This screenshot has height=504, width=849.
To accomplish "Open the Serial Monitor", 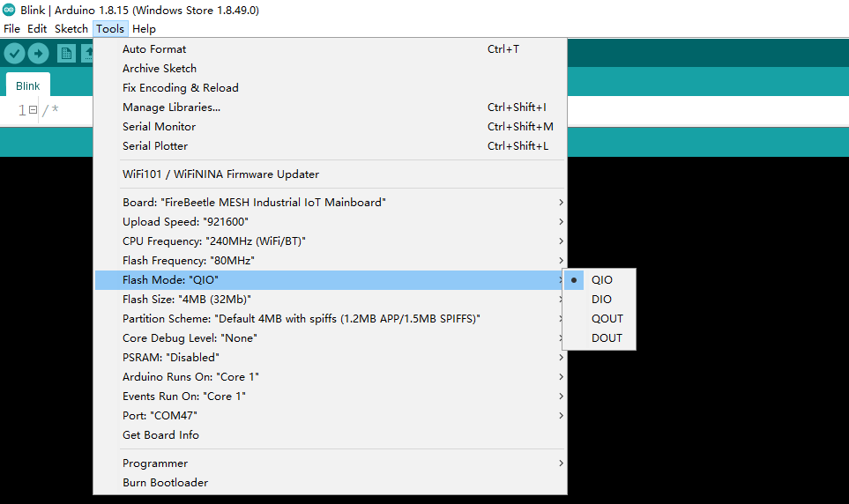I will tap(331, 127).
